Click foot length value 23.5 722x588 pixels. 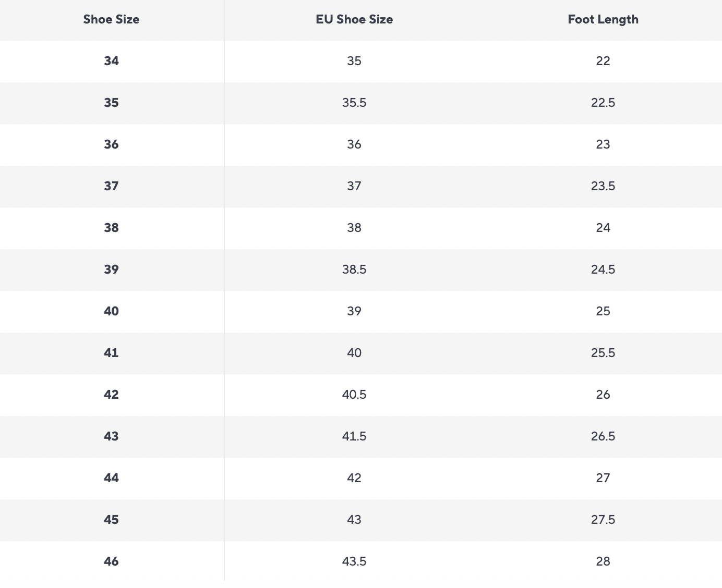(603, 186)
